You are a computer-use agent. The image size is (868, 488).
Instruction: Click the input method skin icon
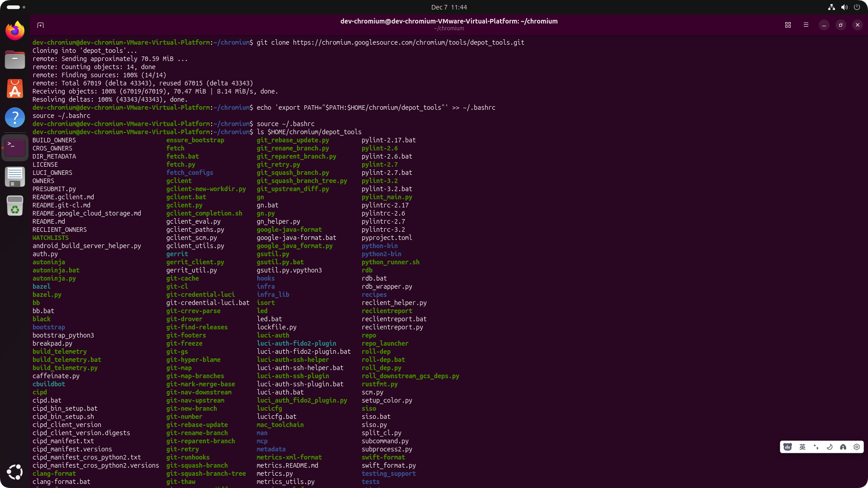(843, 447)
